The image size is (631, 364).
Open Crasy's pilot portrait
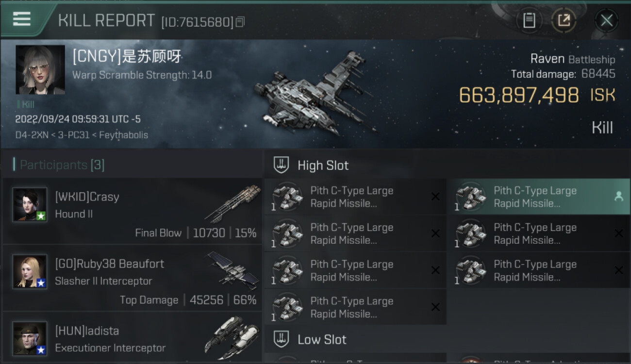[30, 205]
